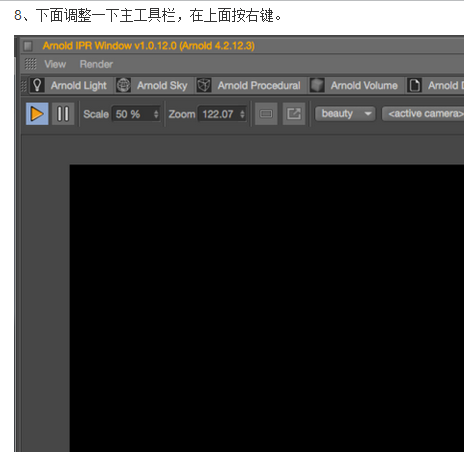
Task: Click the export to picture viewer icon
Action: (x=294, y=114)
